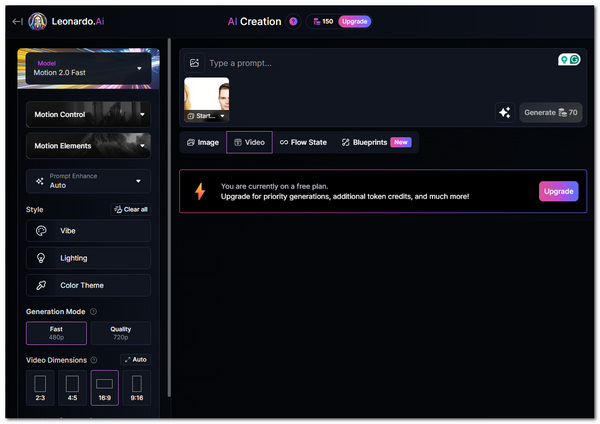600x424 pixels.
Task: Open the Lighting style option
Action: tap(88, 258)
